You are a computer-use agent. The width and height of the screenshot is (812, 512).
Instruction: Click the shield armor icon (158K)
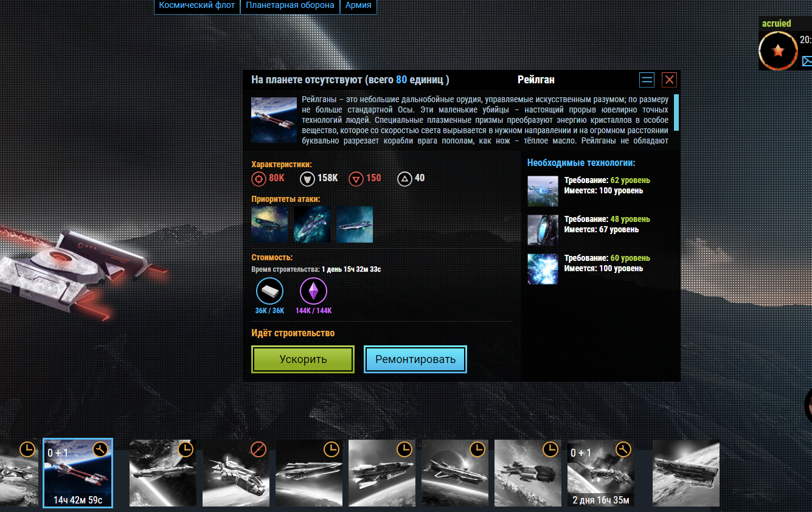click(307, 179)
